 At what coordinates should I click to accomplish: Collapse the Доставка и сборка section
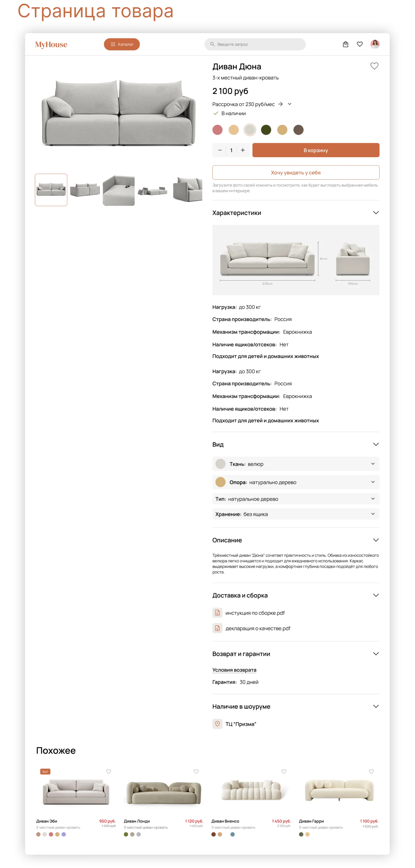pyautogui.click(x=376, y=595)
